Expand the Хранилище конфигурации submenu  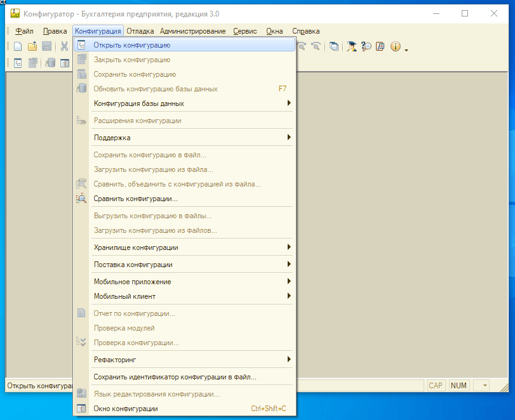point(191,247)
